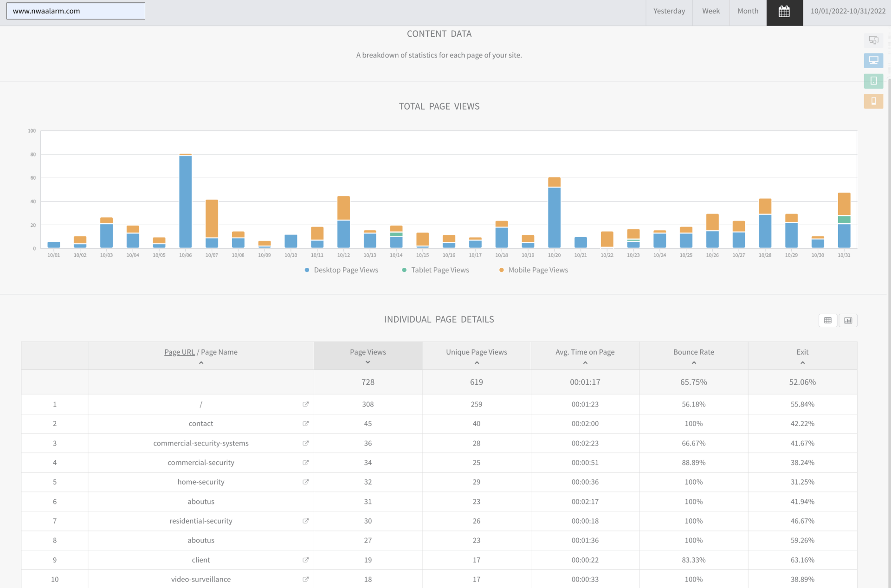This screenshot has height=588, width=891.
Task: Open the contact page external link icon
Action: tap(305, 424)
